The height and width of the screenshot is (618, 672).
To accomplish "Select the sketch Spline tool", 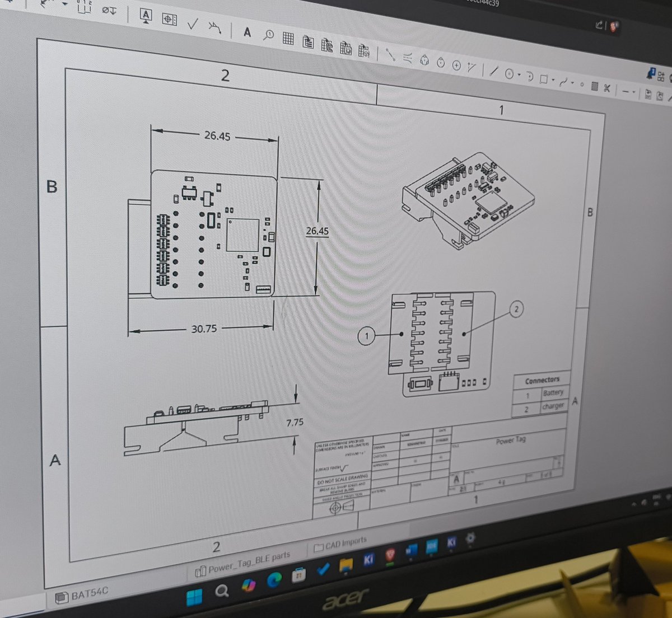I will 564,82.
